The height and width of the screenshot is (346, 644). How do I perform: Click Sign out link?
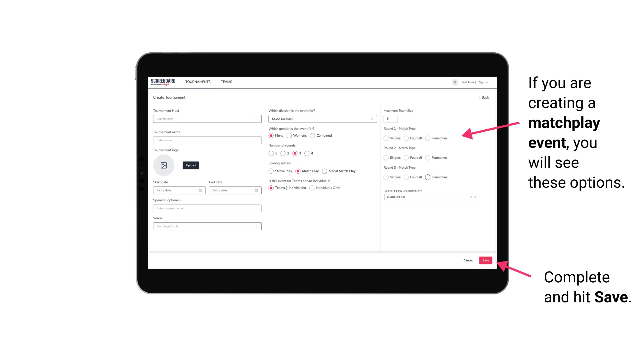(x=483, y=82)
